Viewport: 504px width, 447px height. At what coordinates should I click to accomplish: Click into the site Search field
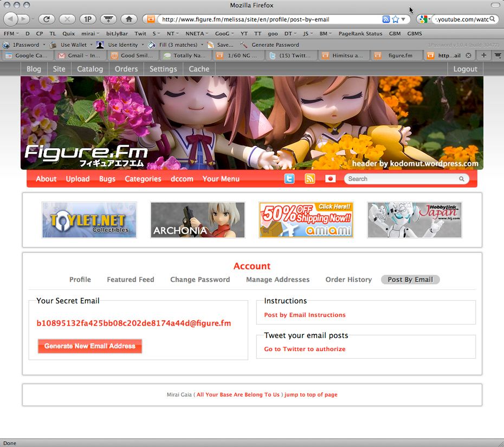(x=401, y=179)
